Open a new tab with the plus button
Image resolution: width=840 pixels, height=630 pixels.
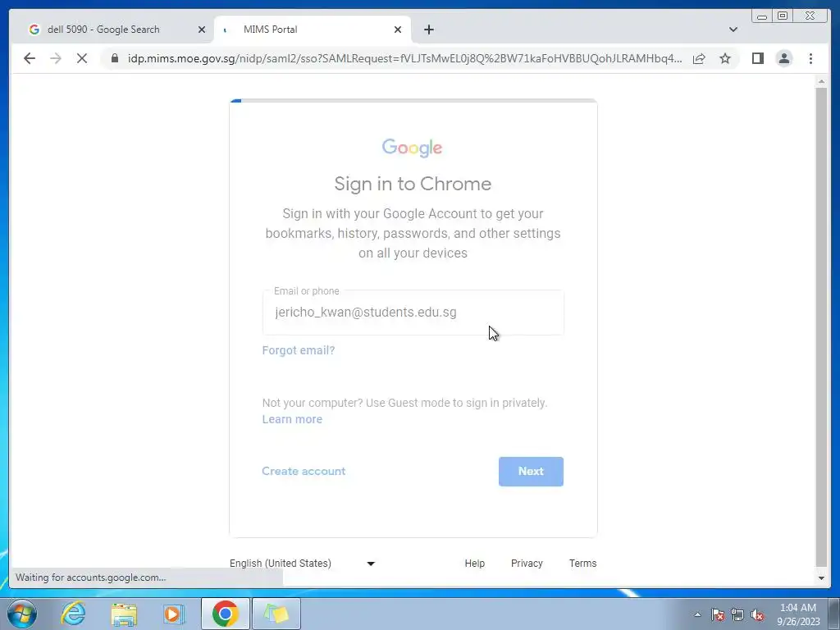(428, 30)
